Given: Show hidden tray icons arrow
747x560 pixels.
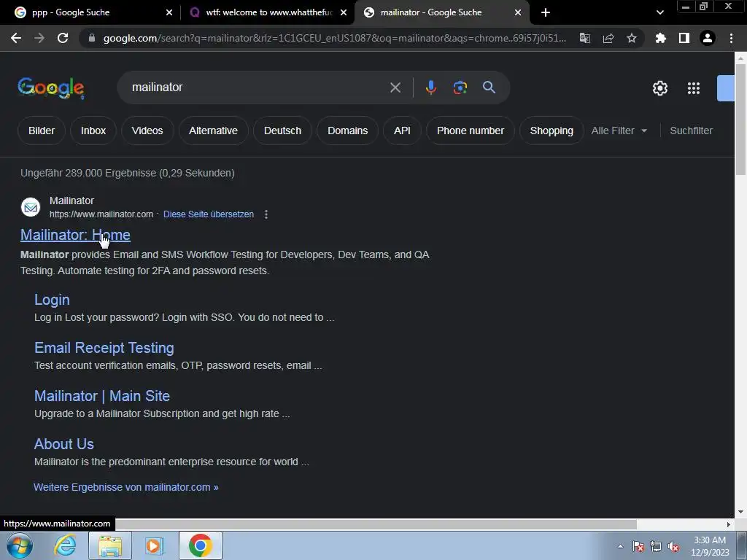Looking at the screenshot, I should (x=620, y=547).
